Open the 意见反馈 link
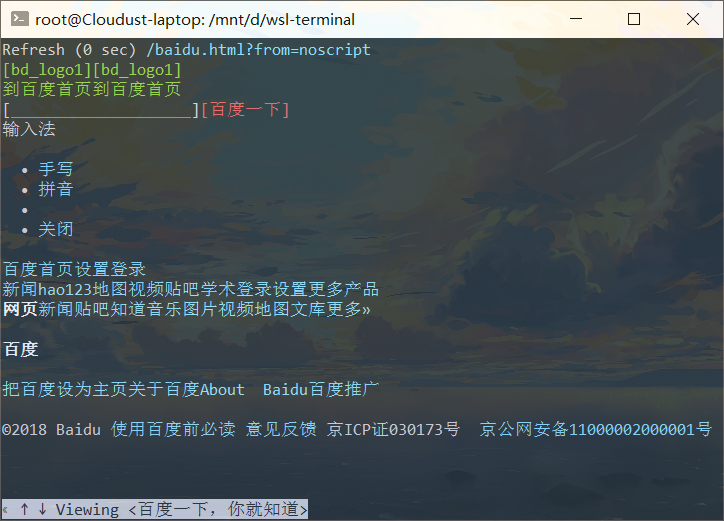Screen dimensions: 724x521 [281, 430]
